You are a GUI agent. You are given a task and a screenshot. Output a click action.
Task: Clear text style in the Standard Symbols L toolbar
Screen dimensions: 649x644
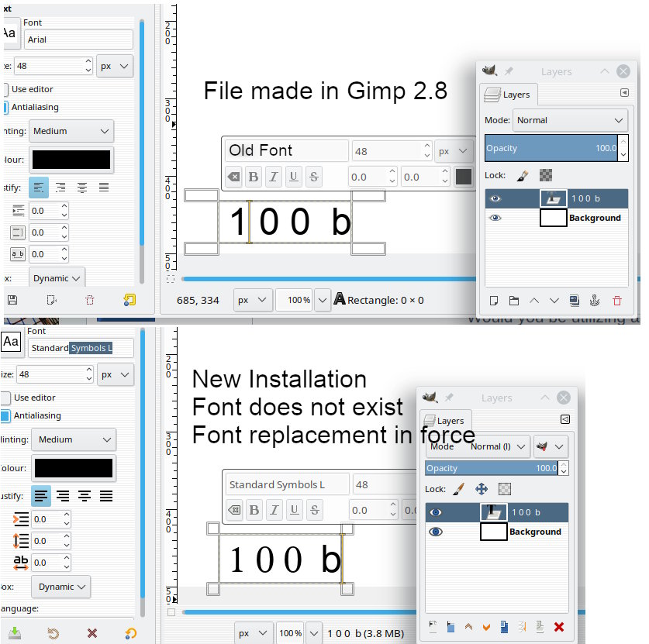(235, 510)
